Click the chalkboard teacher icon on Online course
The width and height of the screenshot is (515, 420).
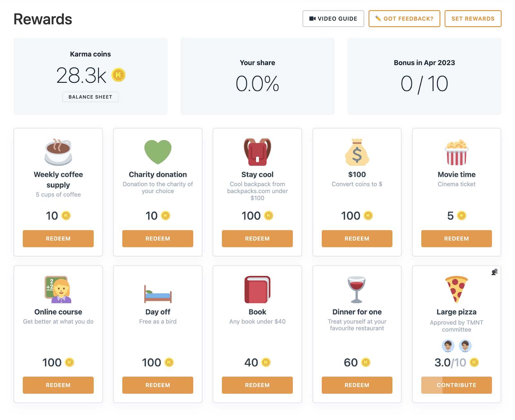pyautogui.click(x=58, y=289)
